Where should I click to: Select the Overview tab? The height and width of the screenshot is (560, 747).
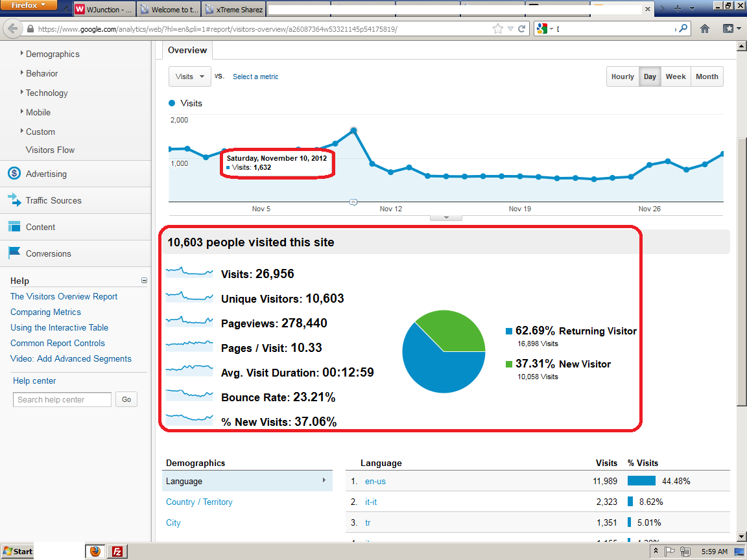pyautogui.click(x=187, y=51)
